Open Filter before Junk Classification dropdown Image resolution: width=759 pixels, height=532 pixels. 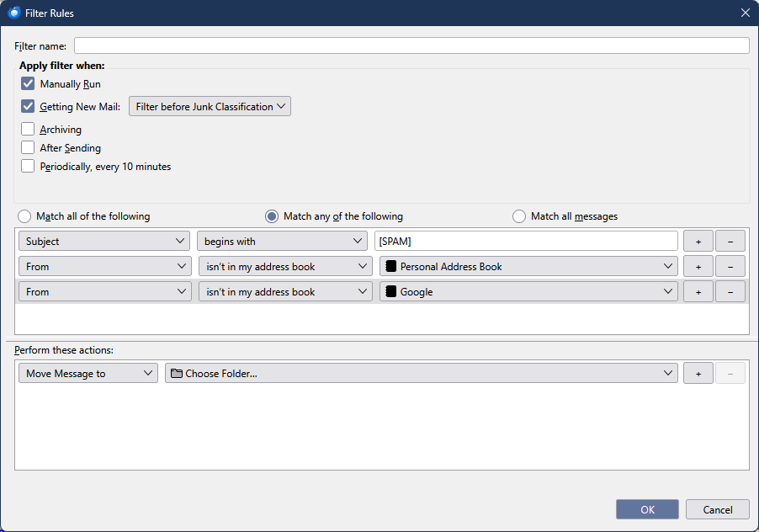(x=210, y=107)
